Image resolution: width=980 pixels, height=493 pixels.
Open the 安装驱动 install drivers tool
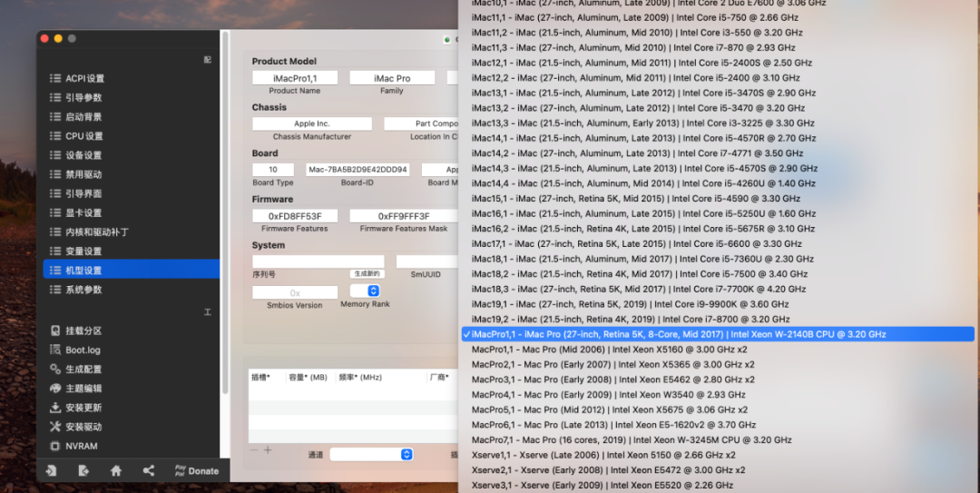click(75, 427)
